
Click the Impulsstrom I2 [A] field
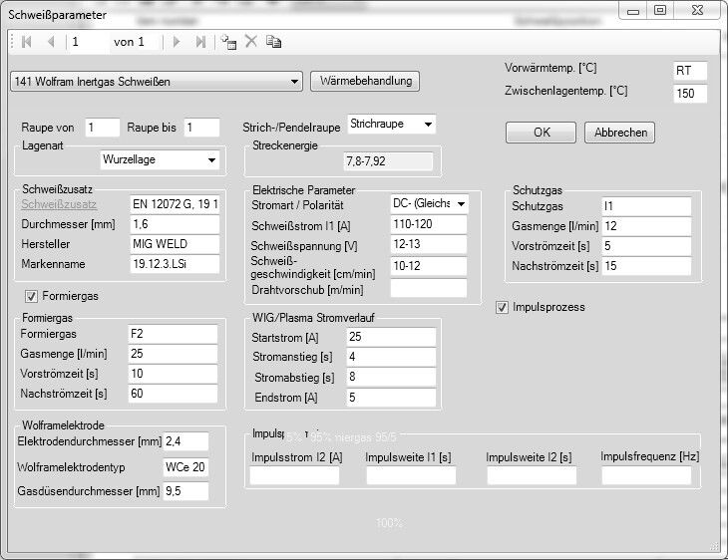tap(294, 476)
